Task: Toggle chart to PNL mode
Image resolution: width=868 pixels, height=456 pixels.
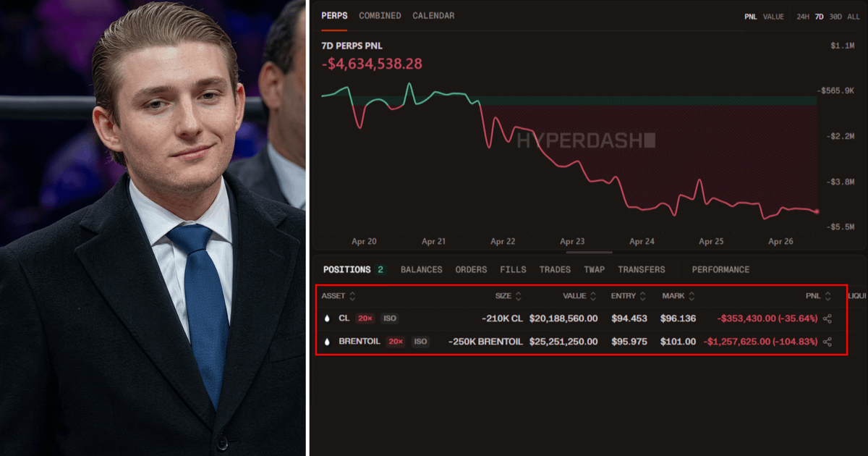Action: point(751,17)
